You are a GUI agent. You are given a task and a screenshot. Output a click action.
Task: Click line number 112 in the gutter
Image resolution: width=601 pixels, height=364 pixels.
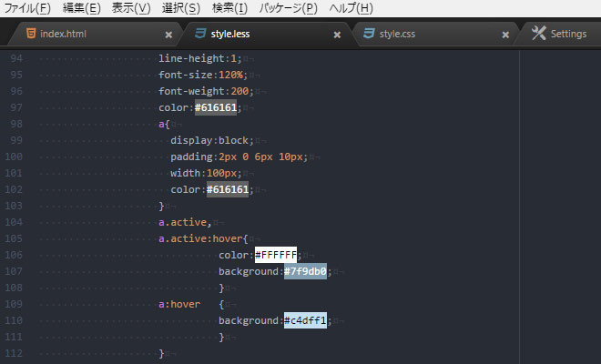coord(14,353)
